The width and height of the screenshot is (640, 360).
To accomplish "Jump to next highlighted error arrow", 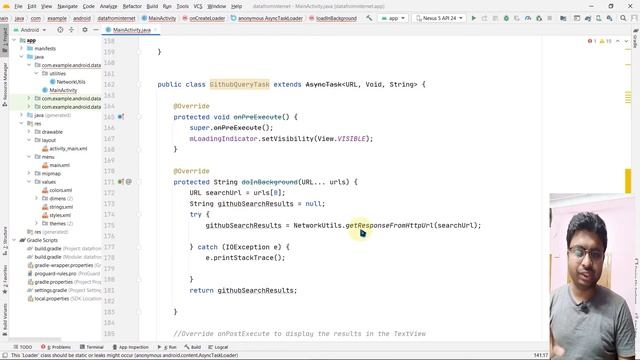I will coord(626,41).
